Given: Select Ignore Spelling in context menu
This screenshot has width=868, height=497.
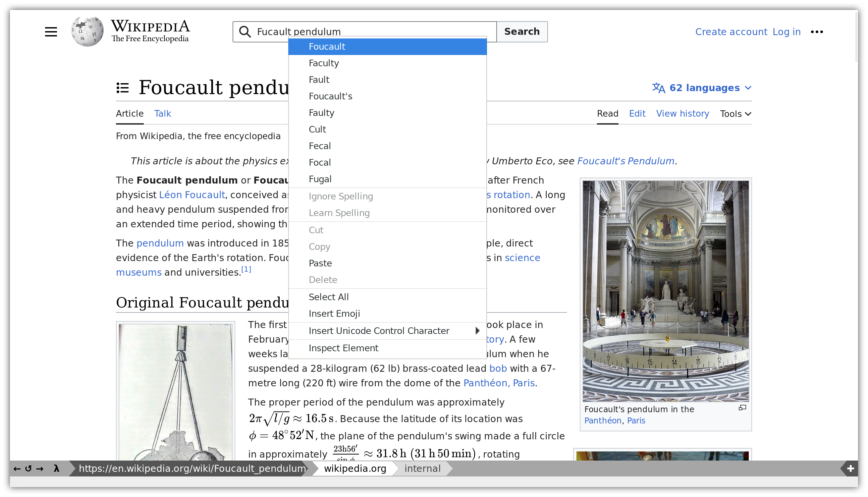Looking at the screenshot, I should [387, 196].
